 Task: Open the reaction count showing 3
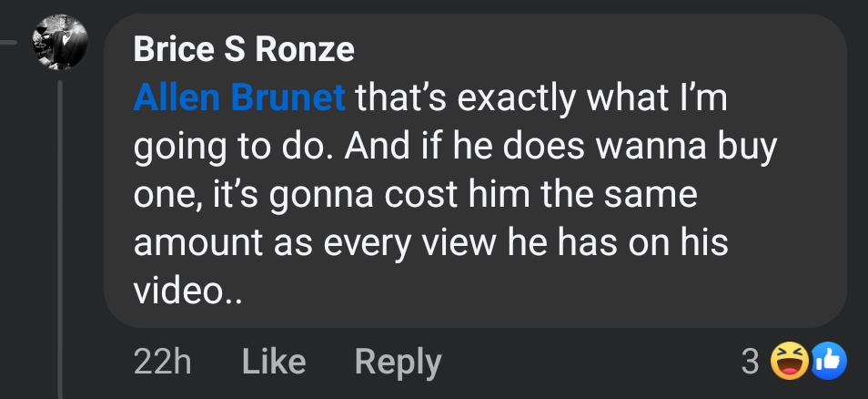[749, 363]
